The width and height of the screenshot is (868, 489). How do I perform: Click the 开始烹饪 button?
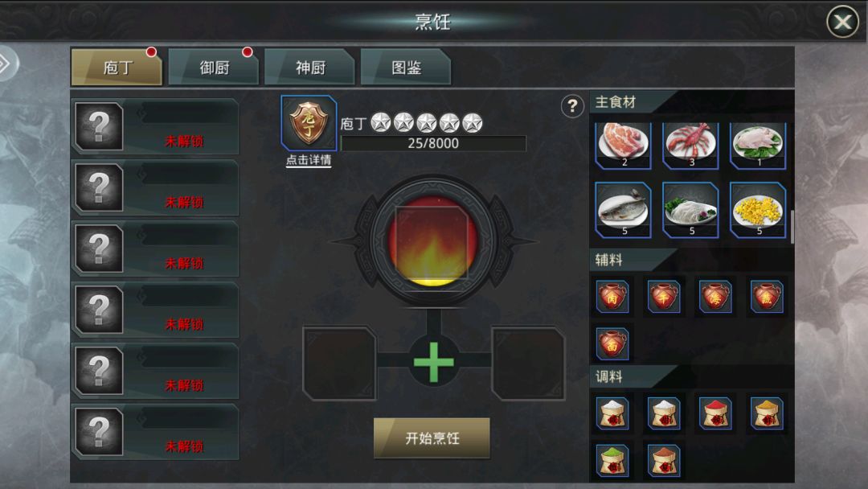click(432, 438)
